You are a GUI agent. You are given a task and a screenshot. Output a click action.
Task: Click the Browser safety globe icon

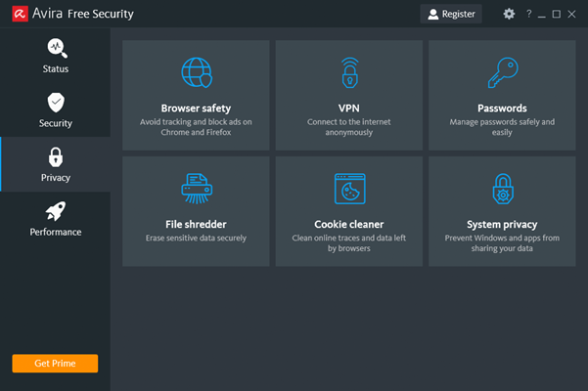(196, 73)
